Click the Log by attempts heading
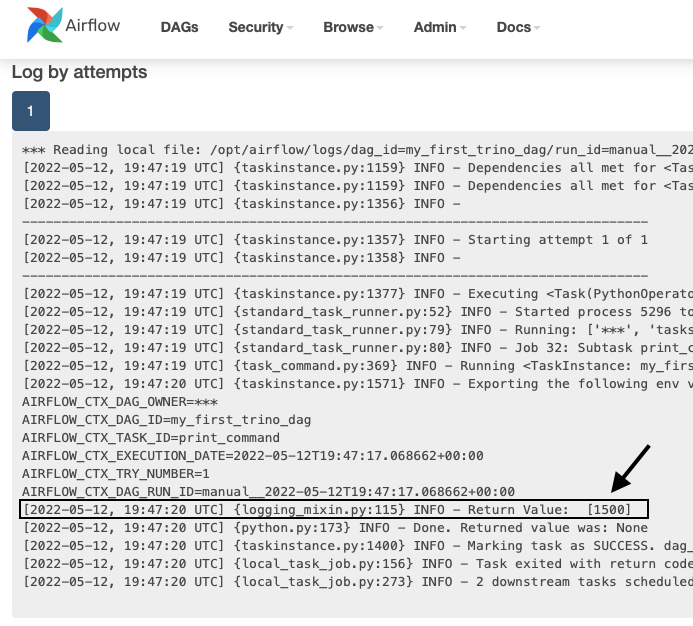Screen dimensions: 693x626 (x=79, y=72)
